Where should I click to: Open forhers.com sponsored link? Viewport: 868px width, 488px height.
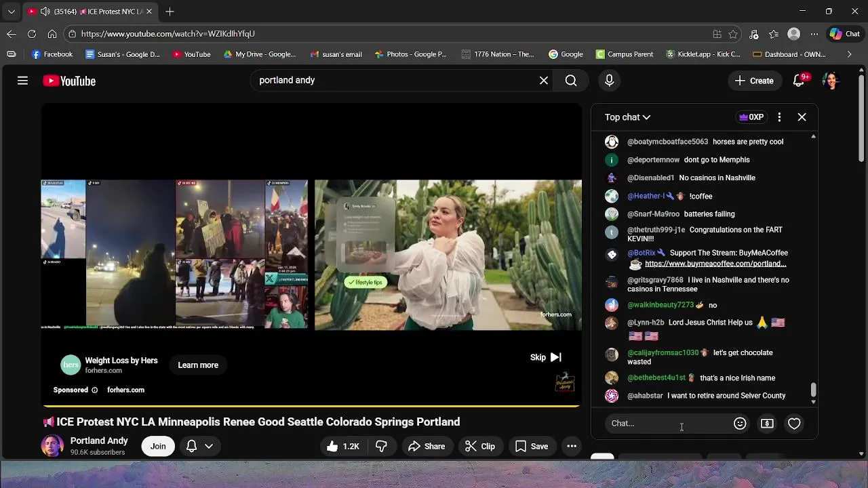[x=125, y=390]
